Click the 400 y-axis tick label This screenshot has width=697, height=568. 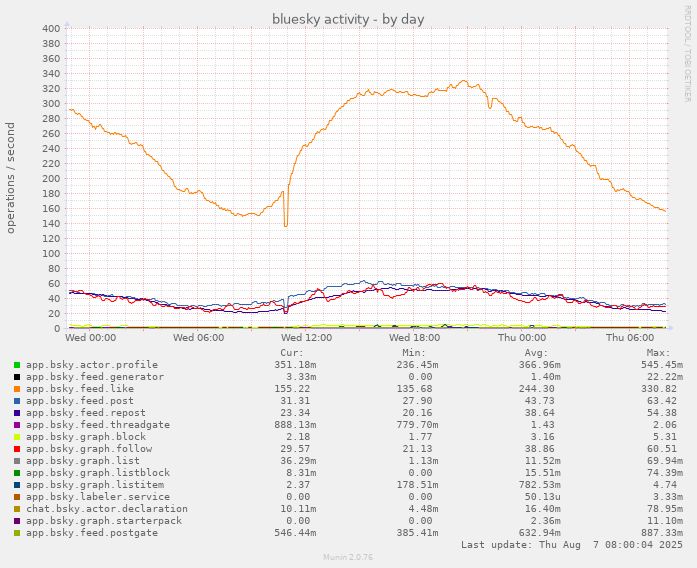click(x=51, y=29)
